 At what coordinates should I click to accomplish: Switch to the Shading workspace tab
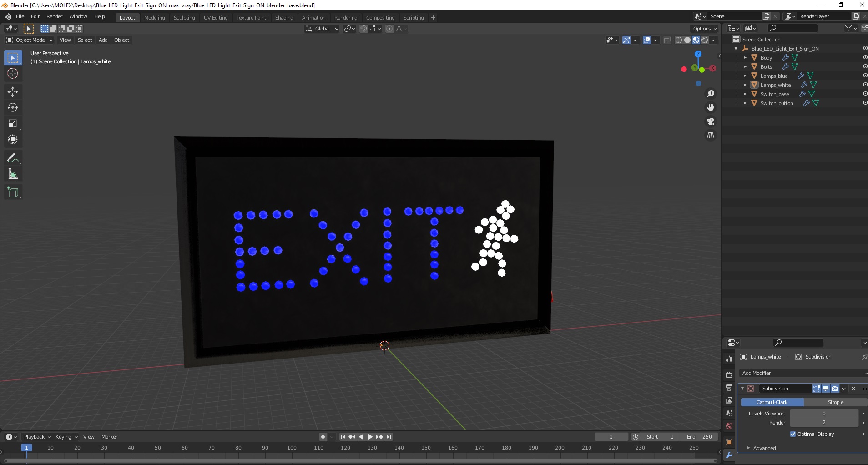point(284,18)
